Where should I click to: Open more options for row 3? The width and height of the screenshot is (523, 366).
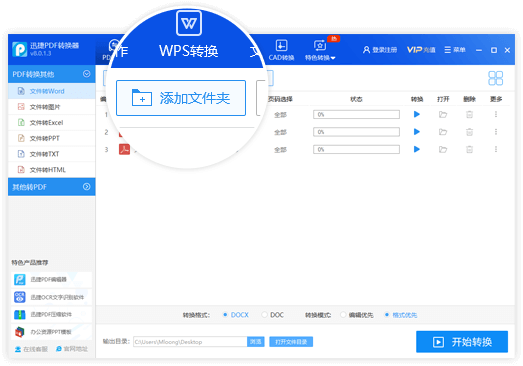496,149
